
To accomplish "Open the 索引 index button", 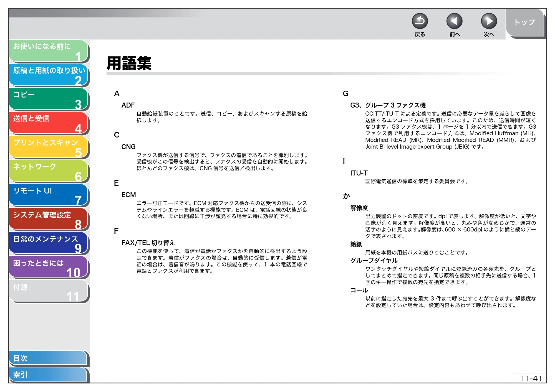I will (x=48, y=375).
